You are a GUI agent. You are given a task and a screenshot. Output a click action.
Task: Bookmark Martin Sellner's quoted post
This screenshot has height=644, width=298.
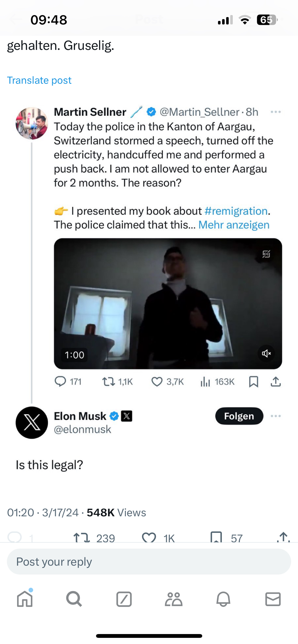pyautogui.click(x=253, y=382)
